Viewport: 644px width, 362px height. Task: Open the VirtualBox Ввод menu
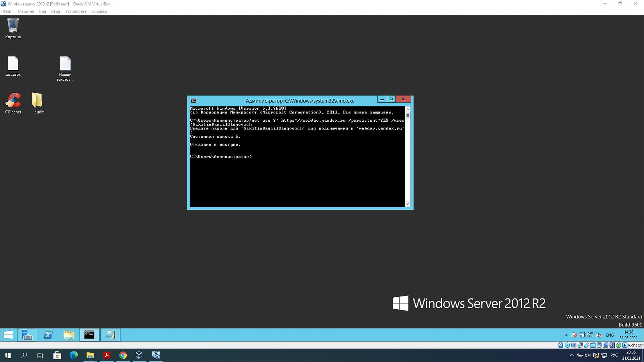[55, 11]
